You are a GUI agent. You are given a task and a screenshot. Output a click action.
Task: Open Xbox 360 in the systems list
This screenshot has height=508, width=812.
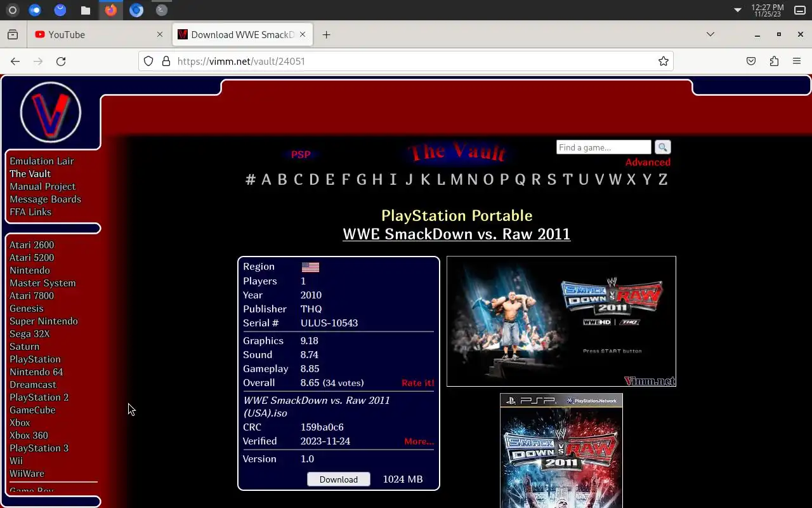coord(29,436)
